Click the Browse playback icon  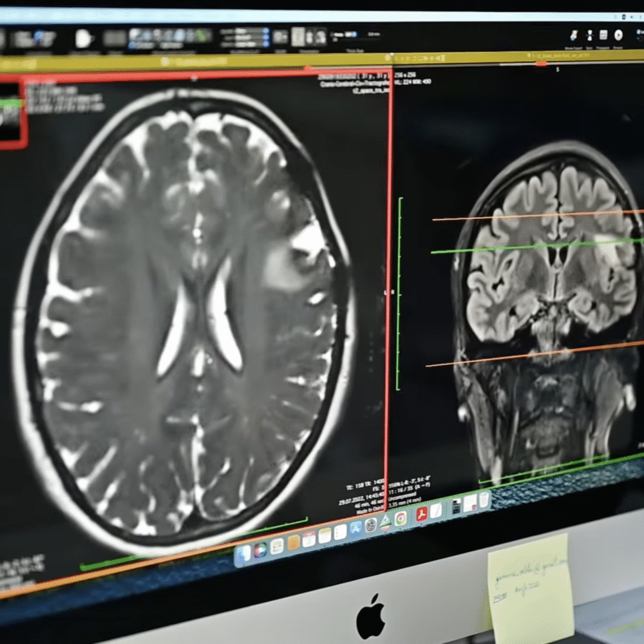point(618,35)
